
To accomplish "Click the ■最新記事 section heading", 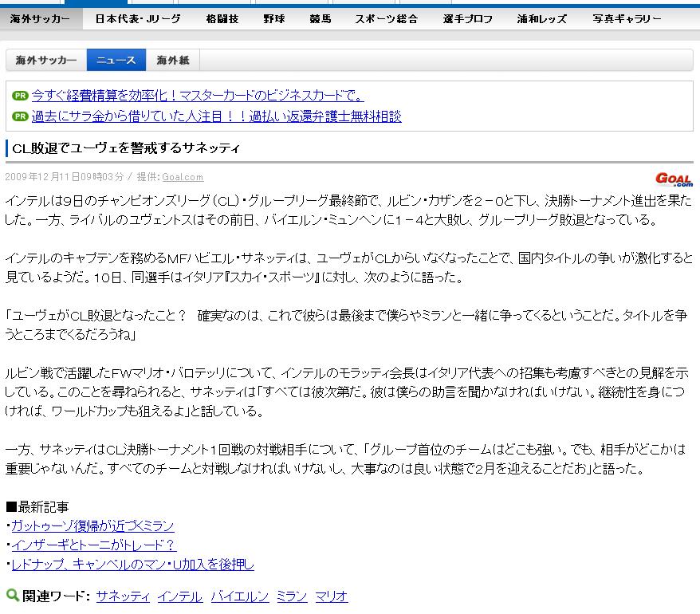I will tap(37, 507).
